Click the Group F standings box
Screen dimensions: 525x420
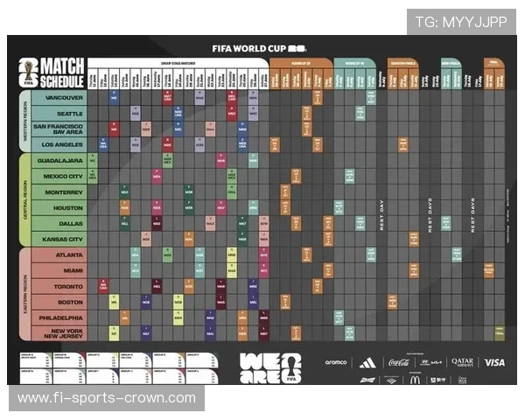point(202,360)
